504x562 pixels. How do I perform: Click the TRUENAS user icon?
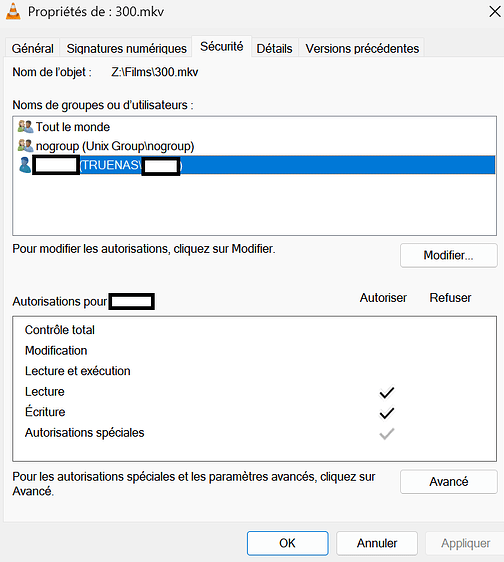pyautogui.click(x=25, y=165)
